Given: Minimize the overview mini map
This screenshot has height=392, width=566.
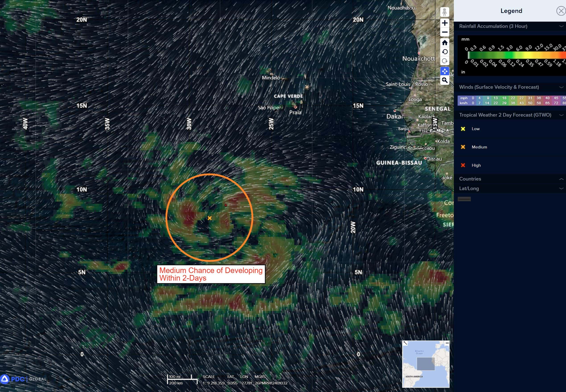Looking at the screenshot, I should tap(447, 343).
